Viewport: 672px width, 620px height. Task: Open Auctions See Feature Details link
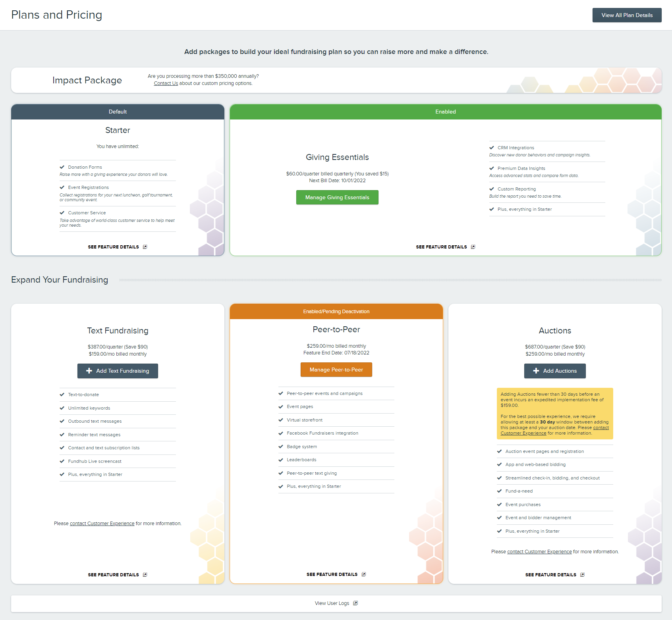pos(550,575)
